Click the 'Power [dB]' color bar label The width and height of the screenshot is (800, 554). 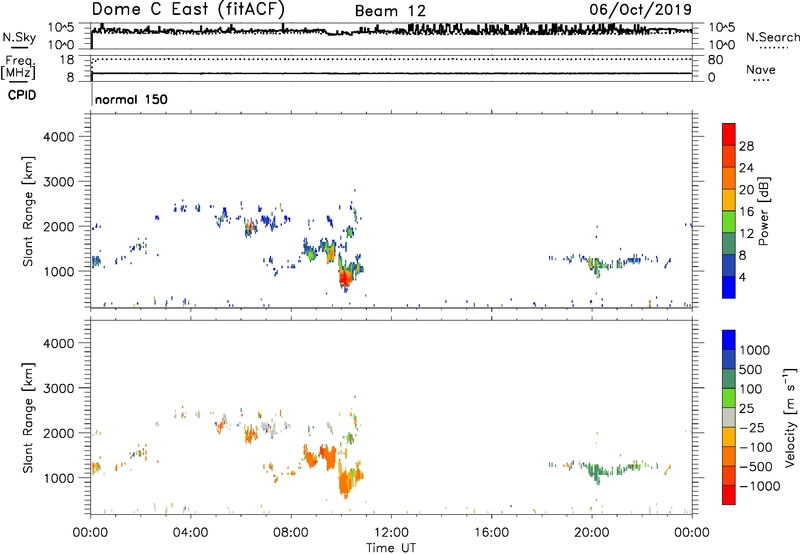[763, 211]
